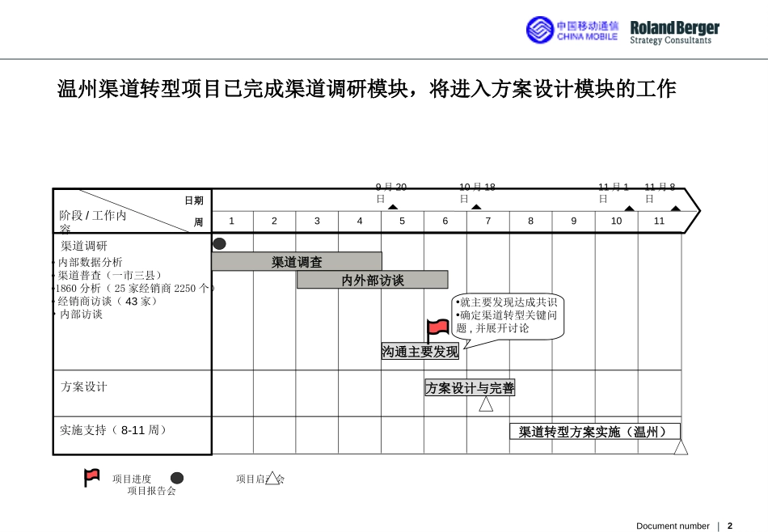Click the page number 2 in footer
The height and width of the screenshot is (532, 768).
click(730, 526)
